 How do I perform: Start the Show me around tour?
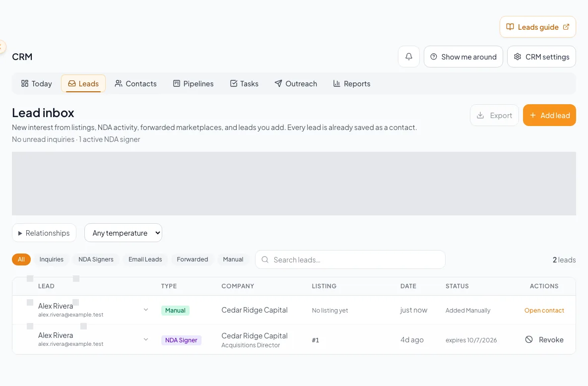click(463, 57)
